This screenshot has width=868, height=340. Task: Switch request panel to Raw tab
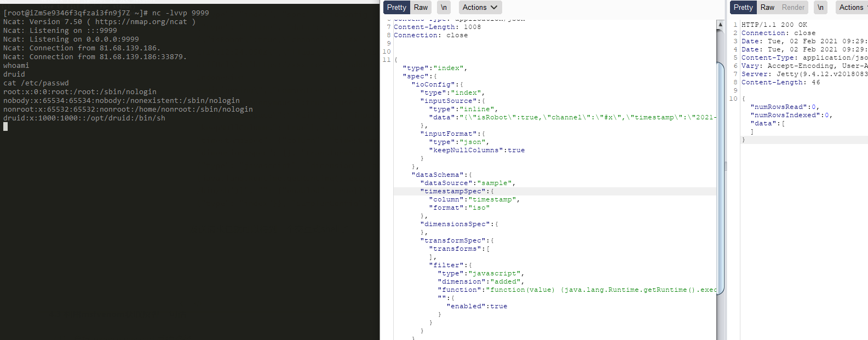coord(421,7)
